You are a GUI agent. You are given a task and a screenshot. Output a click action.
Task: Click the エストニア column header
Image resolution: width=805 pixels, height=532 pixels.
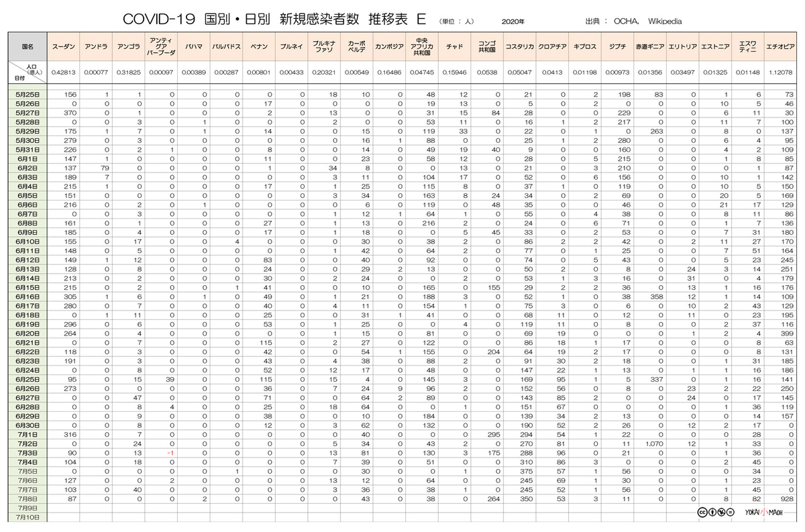tap(714, 47)
